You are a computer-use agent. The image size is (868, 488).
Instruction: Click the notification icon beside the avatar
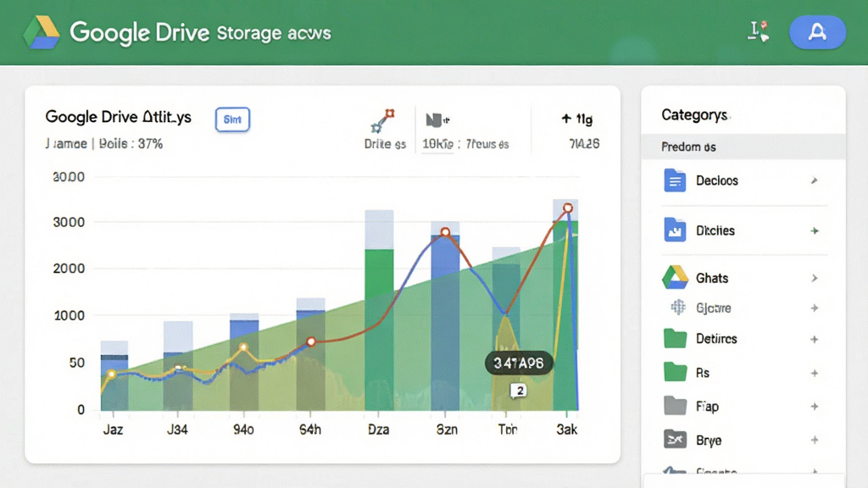point(759,31)
